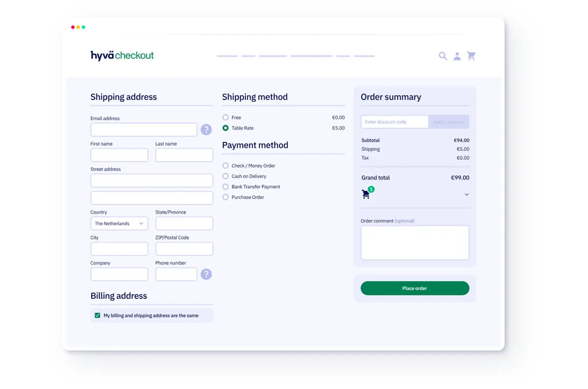Focus the Enter discount code field
The width and height of the screenshot is (588, 389).
coord(394,122)
